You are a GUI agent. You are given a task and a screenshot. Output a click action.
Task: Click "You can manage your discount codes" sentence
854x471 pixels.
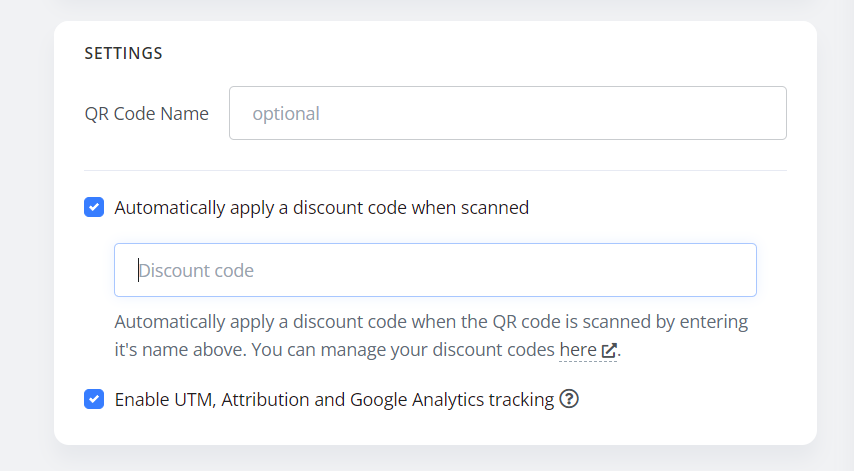(402, 350)
